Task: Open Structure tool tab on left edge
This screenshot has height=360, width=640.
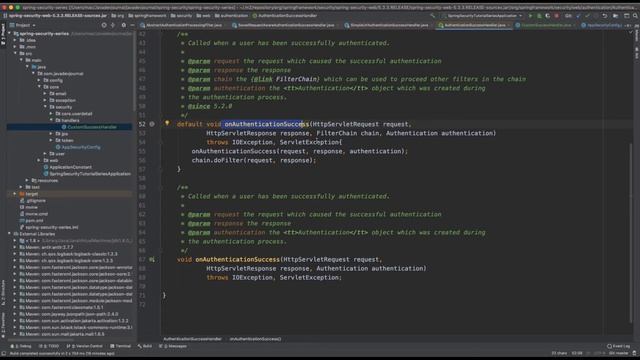Action: (x=3, y=293)
